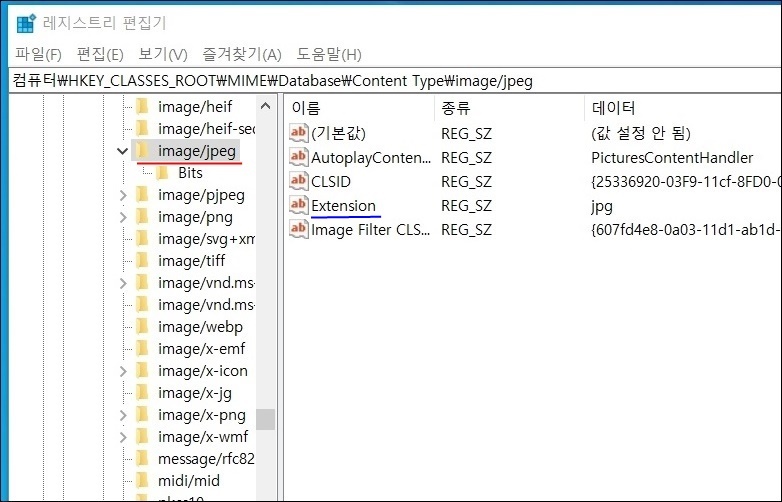Click the image/x-png folder icon
The image size is (782, 502).
tap(143, 415)
